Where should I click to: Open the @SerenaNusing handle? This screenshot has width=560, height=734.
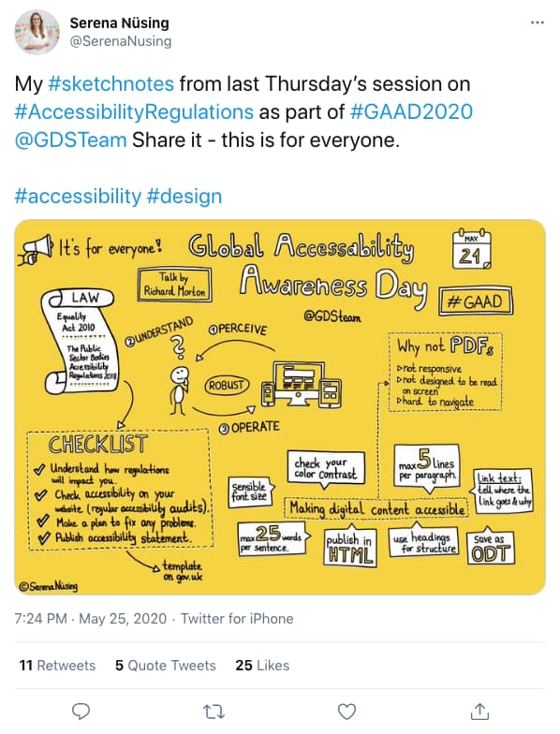point(120,41)
